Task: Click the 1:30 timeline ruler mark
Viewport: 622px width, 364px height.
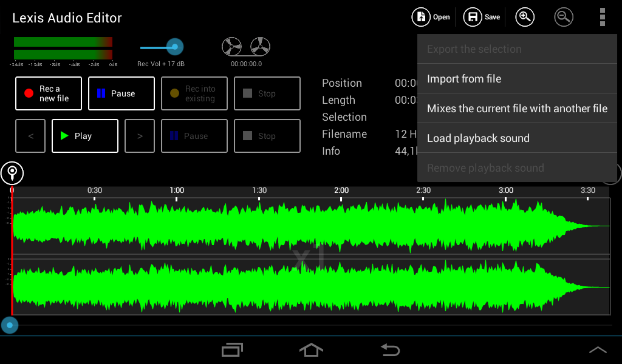Action: coord(259,190)
